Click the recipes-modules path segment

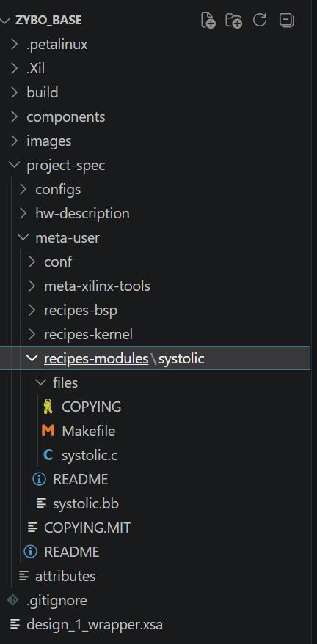point(96,358)
